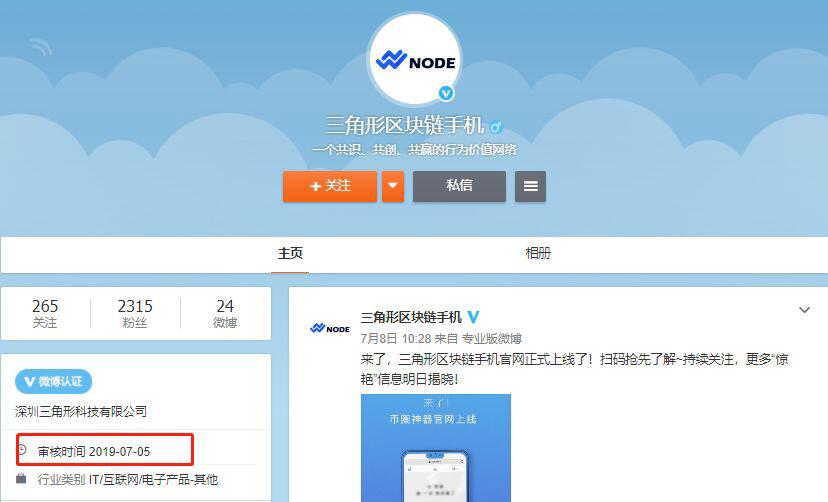The height and width of the screenshot is (502, 828).
Task: Click the profile title 三角形区块链手机
Action: 404,126
